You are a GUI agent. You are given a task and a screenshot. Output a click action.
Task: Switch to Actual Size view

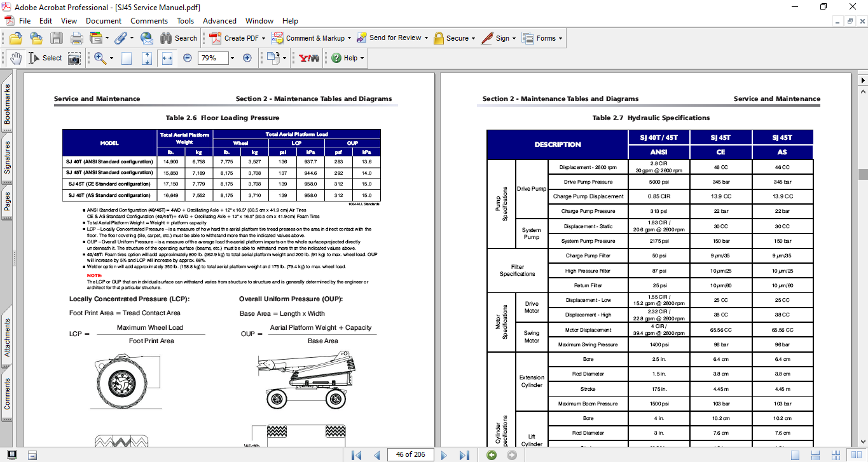tap(127, 58)
